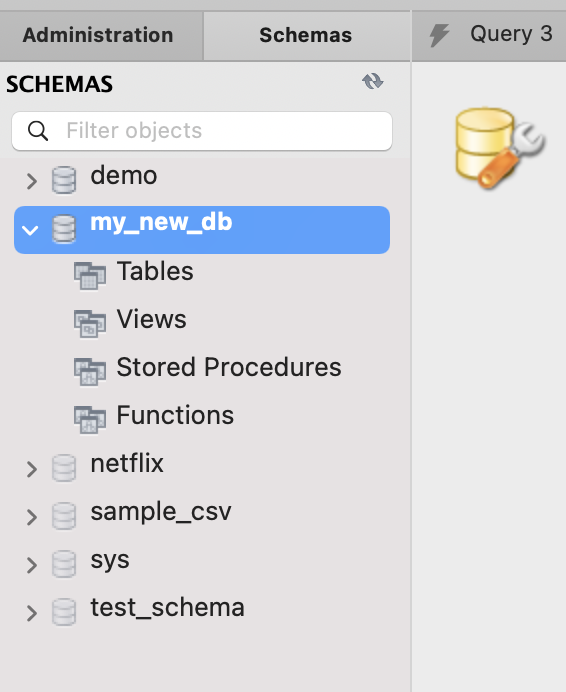Expand the test_schema chevron
The width and height of the screenshot is (566, 692).
pos(31,613)
